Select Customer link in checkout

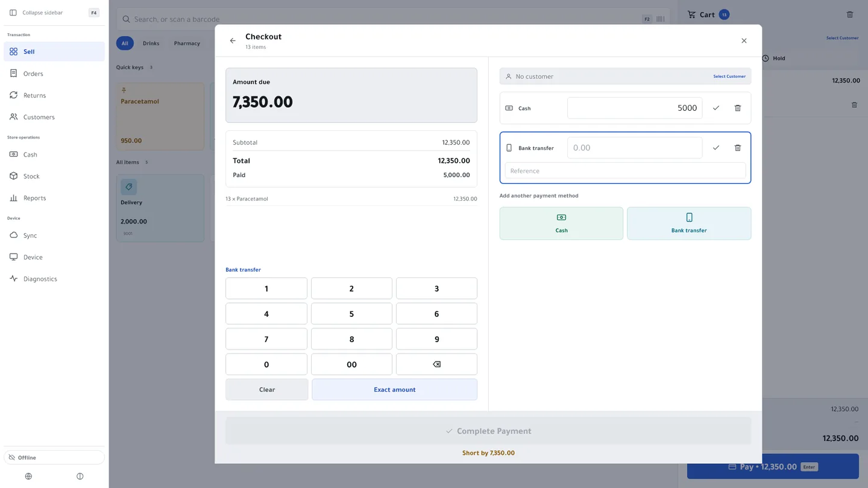729,77
